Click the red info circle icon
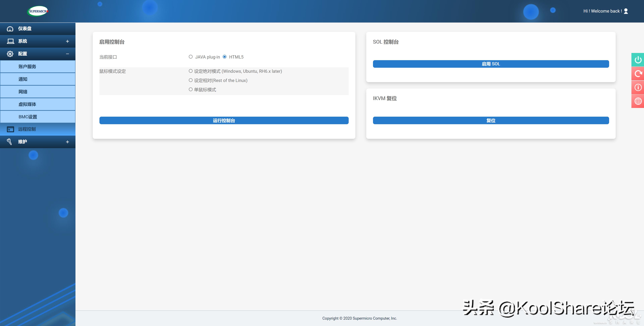Screen dimensions: 644x326 pos(638,87)
